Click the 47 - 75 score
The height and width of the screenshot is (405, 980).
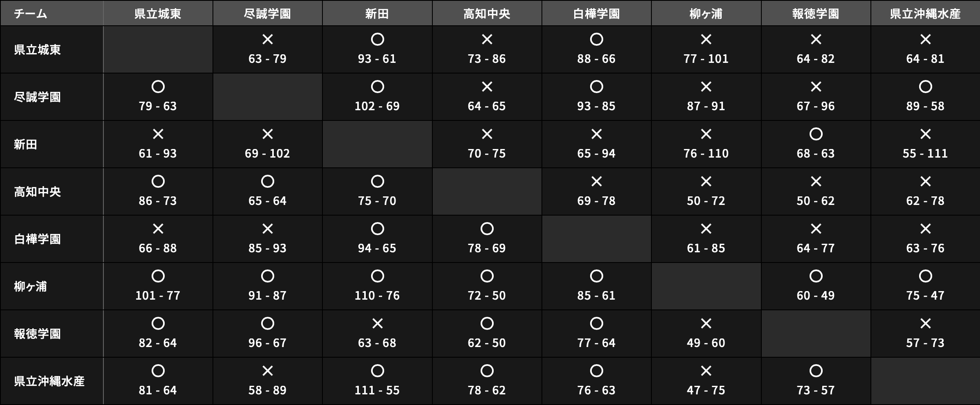point(706,390)
